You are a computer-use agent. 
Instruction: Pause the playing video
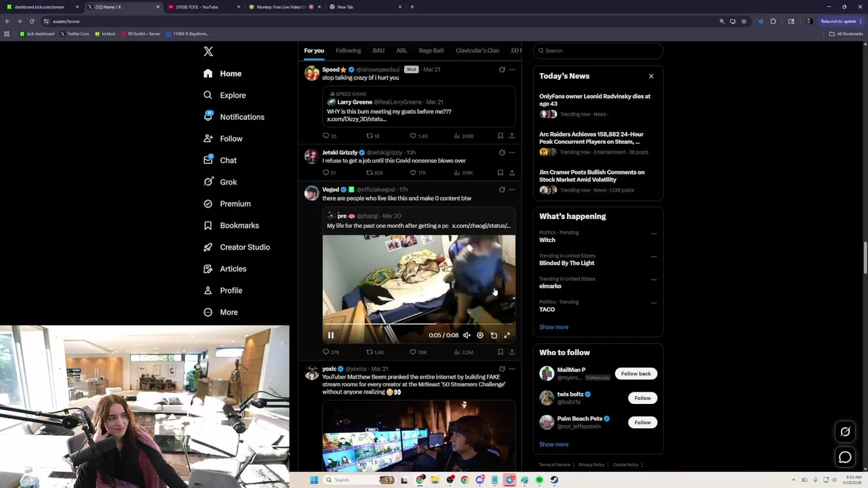[331, 335]
